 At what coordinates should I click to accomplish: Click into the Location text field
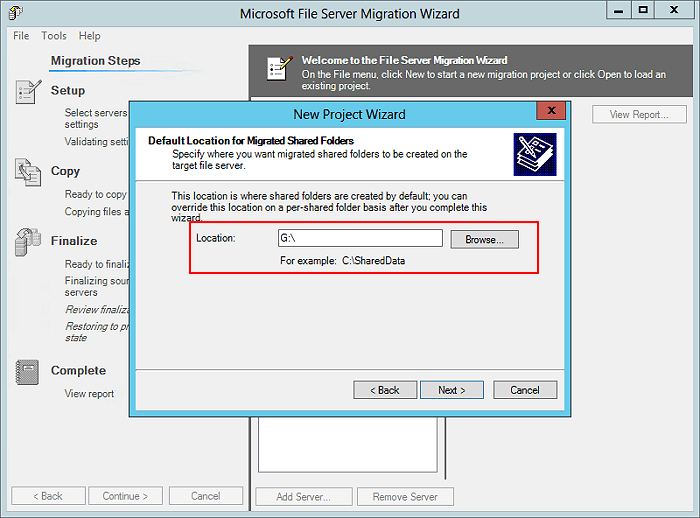coord(359,239)
